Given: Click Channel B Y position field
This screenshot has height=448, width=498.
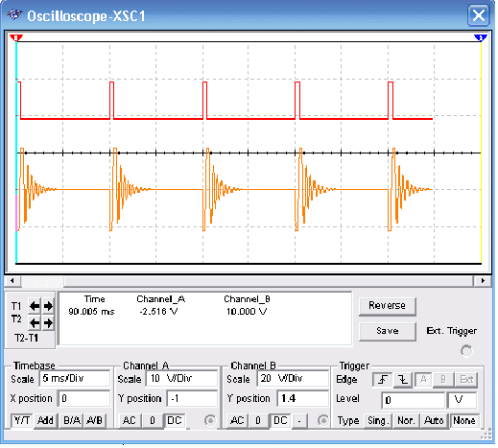Looking at the screenshot, I should [x=302, y=398].
